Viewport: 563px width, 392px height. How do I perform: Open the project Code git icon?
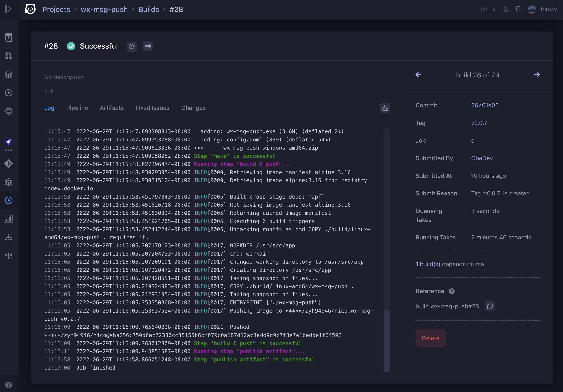(9, 164)
